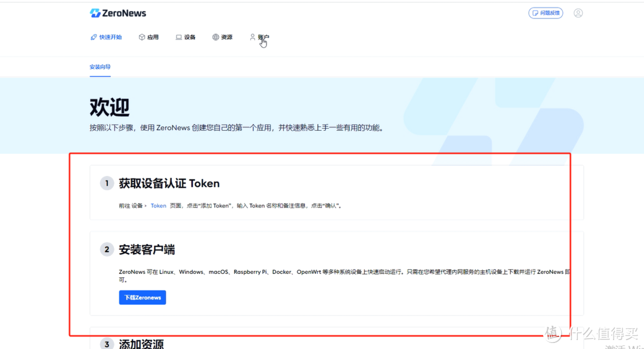The width and height of the screenshot is (644, 349).
Task: Click the 问题反馈 feedback button
Action: (546, 13)
